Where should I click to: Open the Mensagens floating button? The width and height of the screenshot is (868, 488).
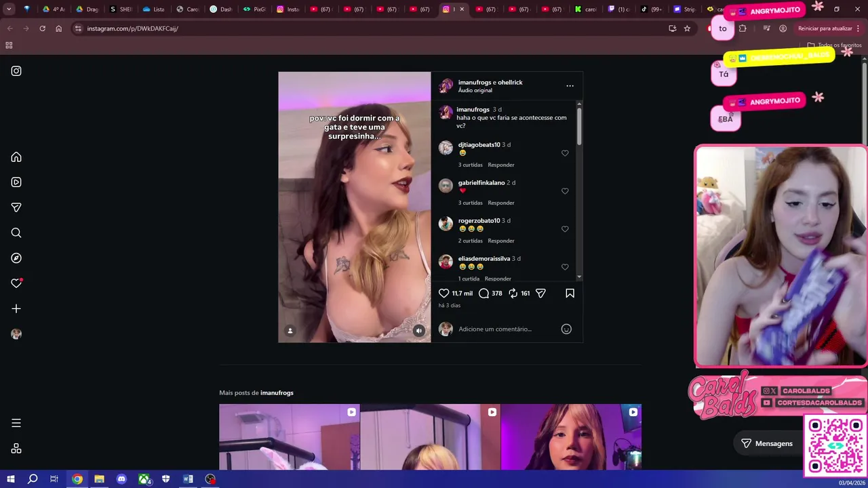coord(766,443)
